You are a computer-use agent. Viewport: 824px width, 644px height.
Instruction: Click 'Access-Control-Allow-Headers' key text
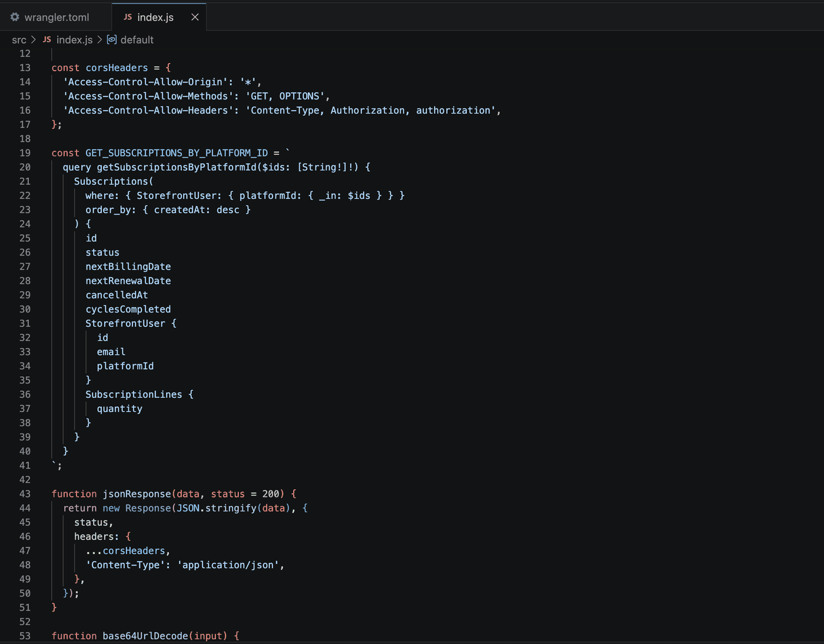click(x=148, y=110)
